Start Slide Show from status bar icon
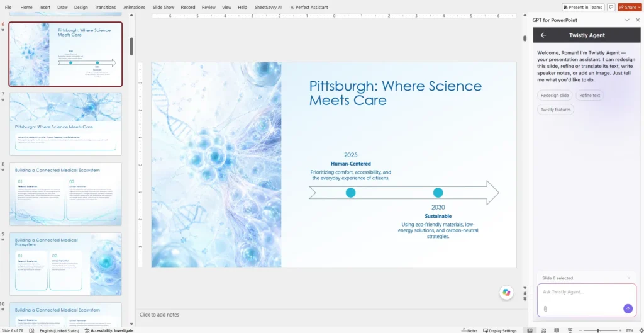The height and width of the screenshot is (333, 644). tap(570, 330)
